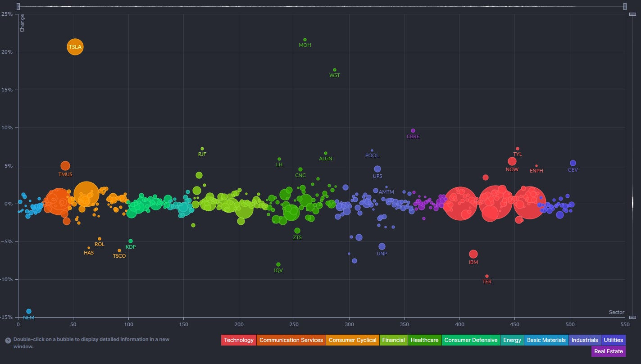Select the red IBM bubble
This screenshot has height=364, width=641.
point(473,254)
